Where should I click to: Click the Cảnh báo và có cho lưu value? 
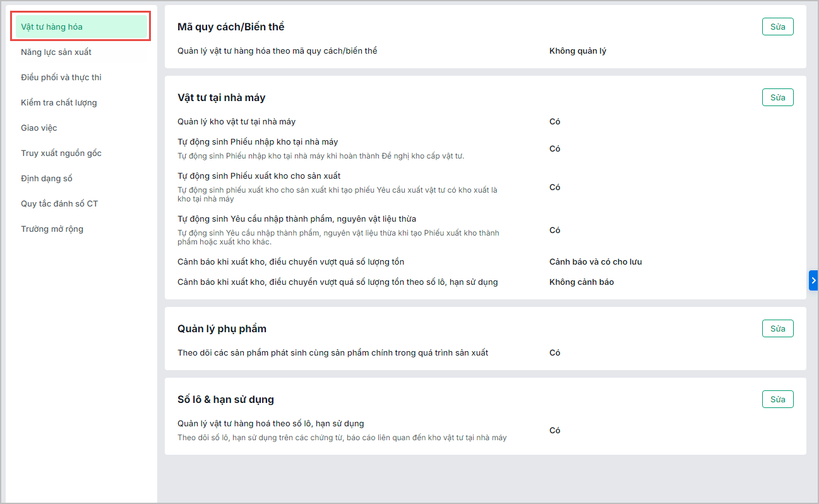point(595,261)
